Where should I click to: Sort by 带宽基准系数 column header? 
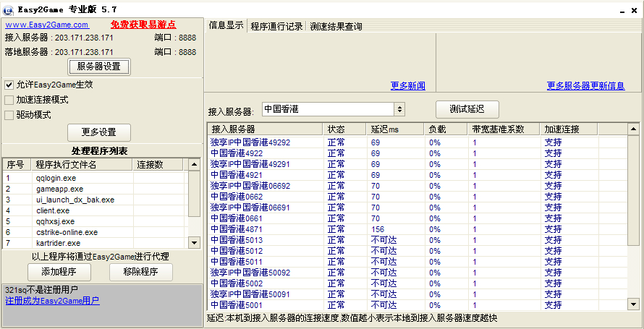[504, 129]
